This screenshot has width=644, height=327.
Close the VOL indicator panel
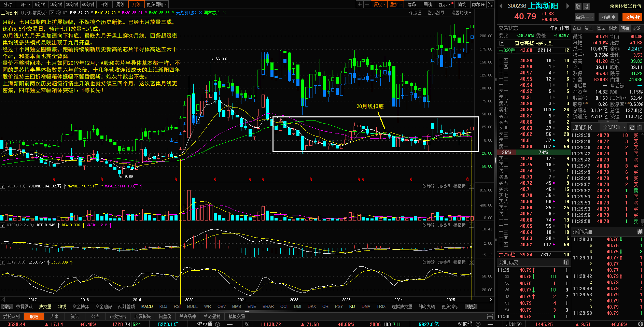(x=471, y=186)
